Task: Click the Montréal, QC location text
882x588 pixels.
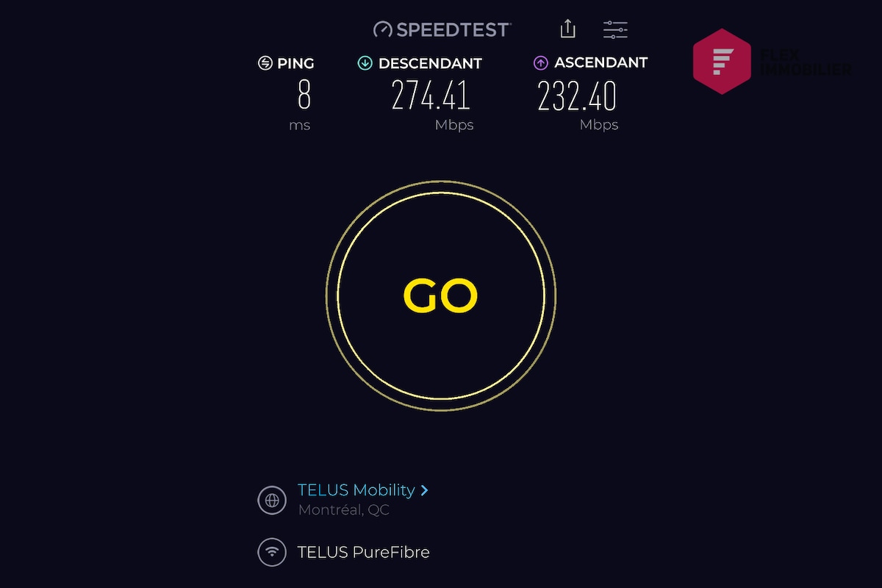Action: coord(344,510)
